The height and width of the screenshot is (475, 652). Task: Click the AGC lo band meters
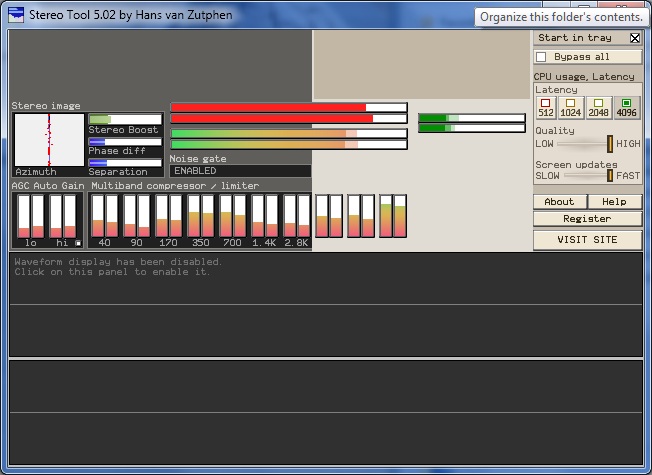pyautogui.click(x=31, y=216)
